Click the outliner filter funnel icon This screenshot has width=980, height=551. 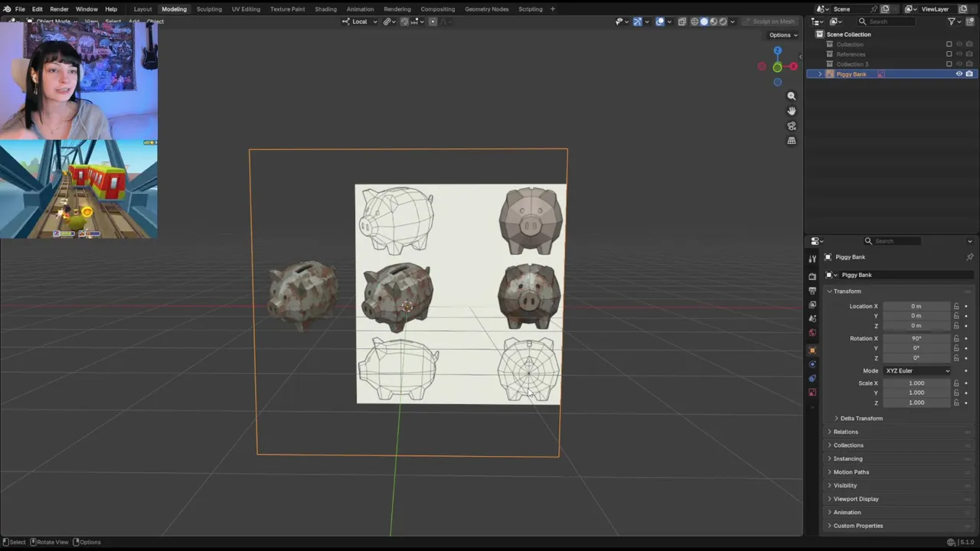point(952,21)
